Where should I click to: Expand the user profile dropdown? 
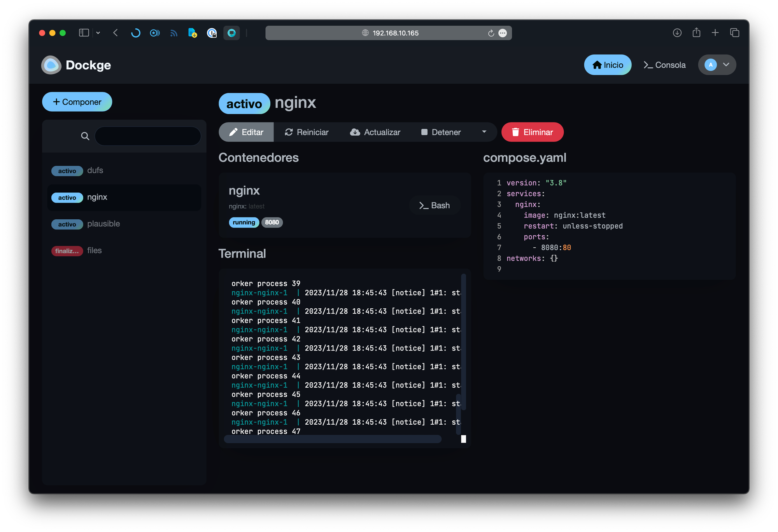coord(717,65)
